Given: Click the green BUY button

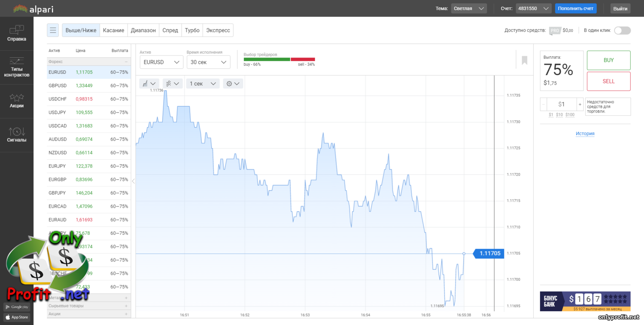Looking at the screenshot, I should (608, 60).
